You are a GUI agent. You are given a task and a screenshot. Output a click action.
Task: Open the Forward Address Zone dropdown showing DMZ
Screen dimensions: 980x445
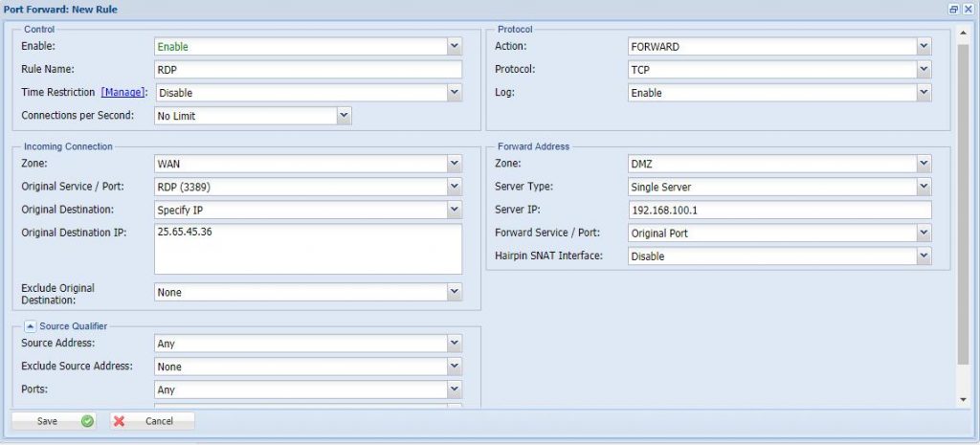pyautogui.click(x=923, y=164)
